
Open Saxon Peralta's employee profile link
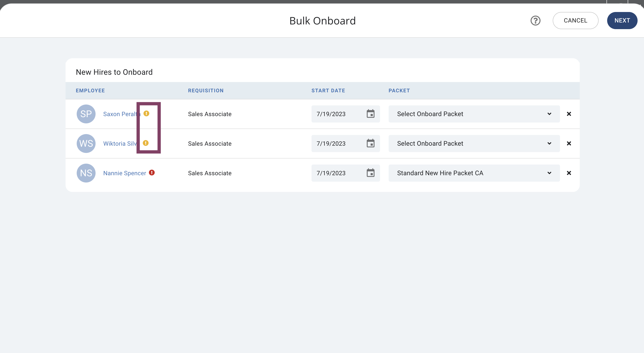pos(122,114)
